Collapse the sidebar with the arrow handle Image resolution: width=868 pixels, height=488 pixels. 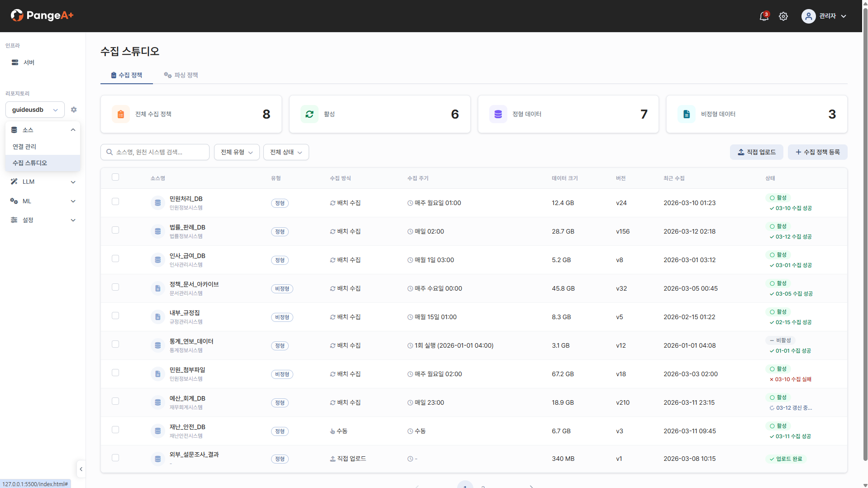click(81, 469)
